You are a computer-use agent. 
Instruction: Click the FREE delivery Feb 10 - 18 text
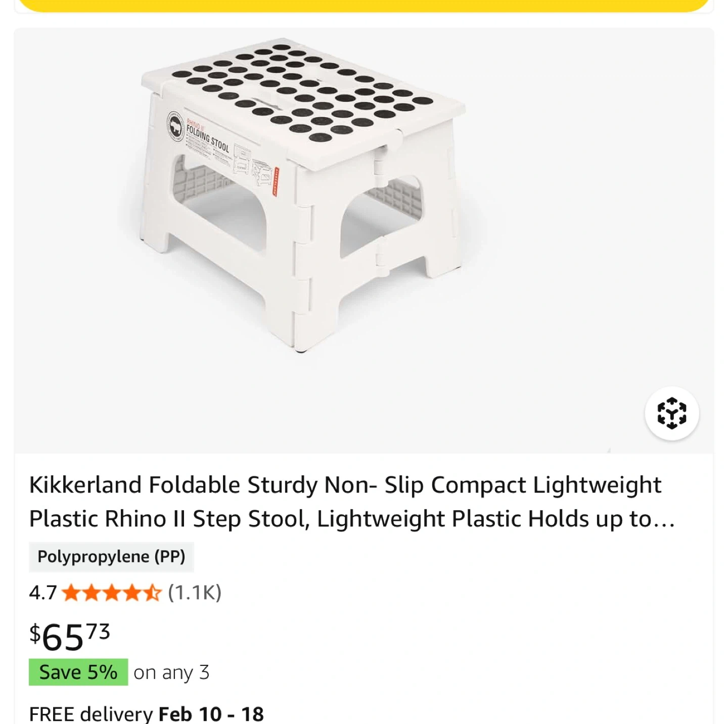click(147, 713)
